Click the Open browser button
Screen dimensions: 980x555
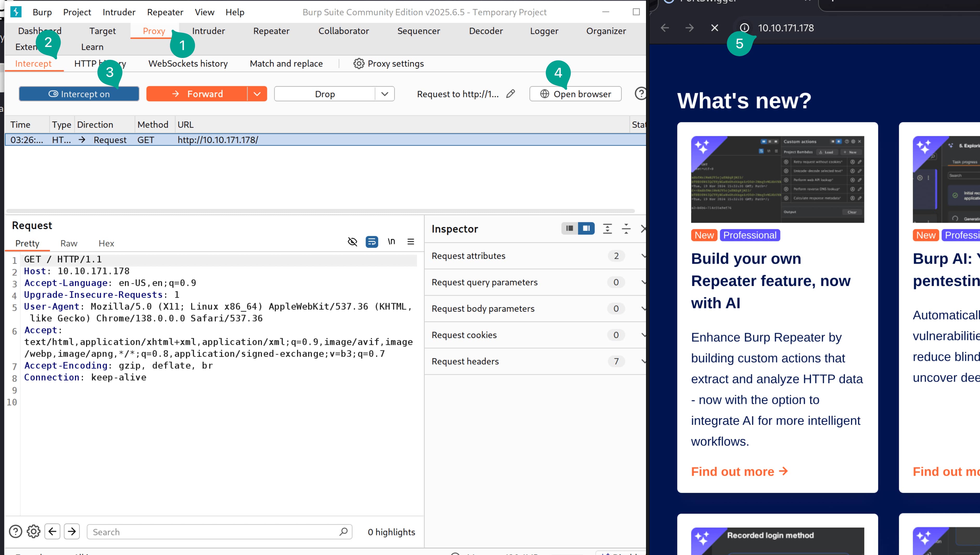pyautogui.click(x=575, y=94)
